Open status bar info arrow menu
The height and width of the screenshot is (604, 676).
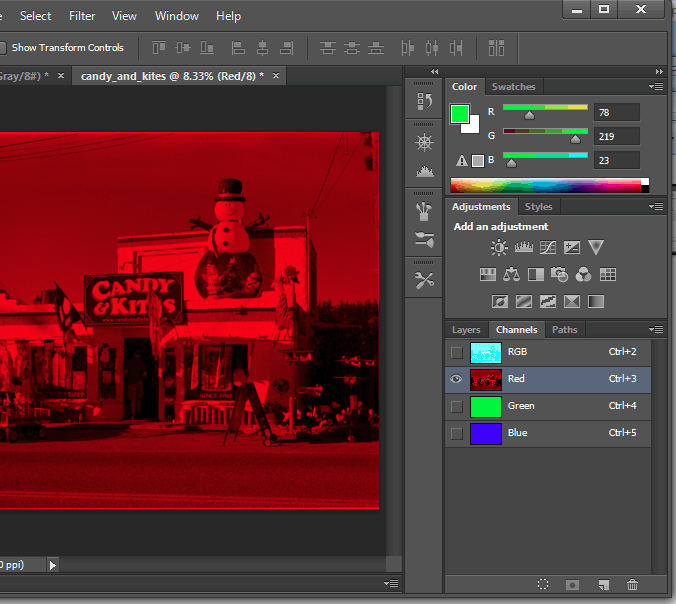click(53, 565)
